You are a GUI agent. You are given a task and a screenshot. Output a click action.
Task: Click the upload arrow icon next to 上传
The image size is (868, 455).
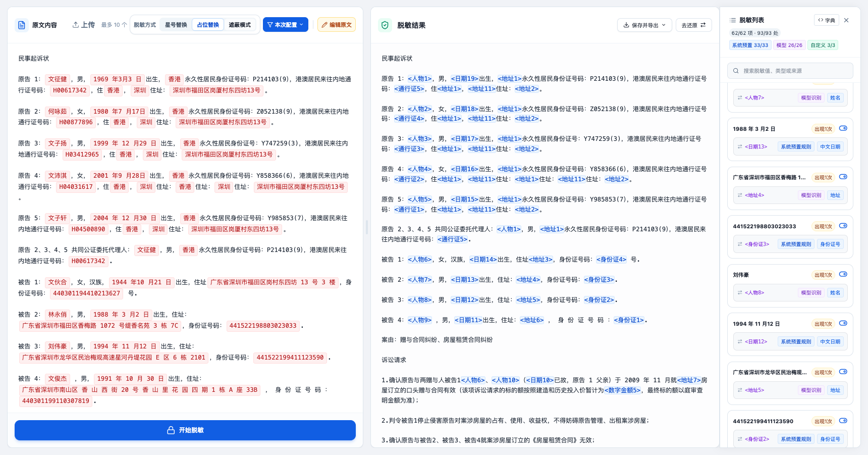point(76,25)
